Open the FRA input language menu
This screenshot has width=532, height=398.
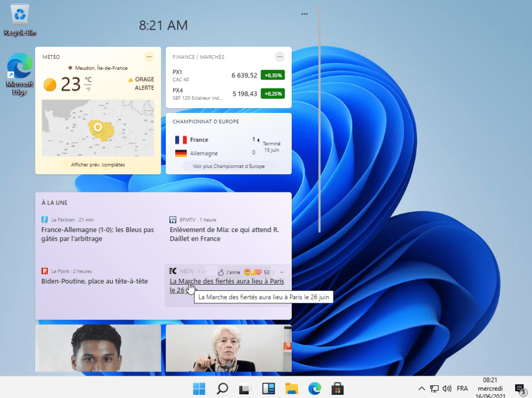point(462,389)
